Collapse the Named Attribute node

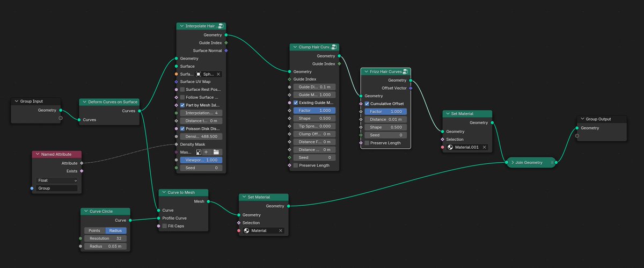[37, 154]
